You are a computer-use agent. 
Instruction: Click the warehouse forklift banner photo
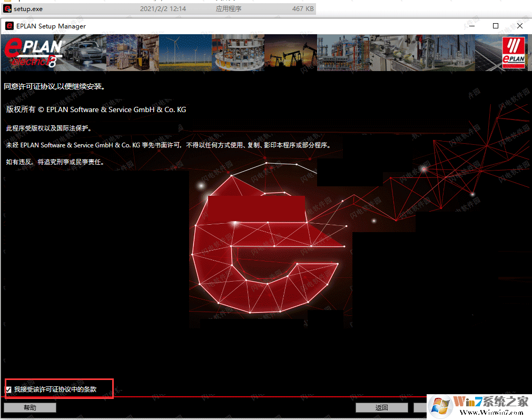click(132, 53)
